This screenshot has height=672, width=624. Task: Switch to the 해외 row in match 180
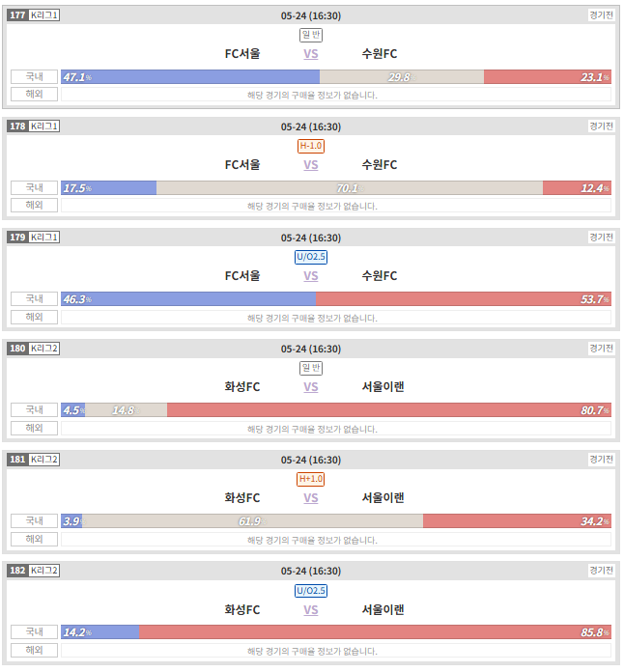35,428
